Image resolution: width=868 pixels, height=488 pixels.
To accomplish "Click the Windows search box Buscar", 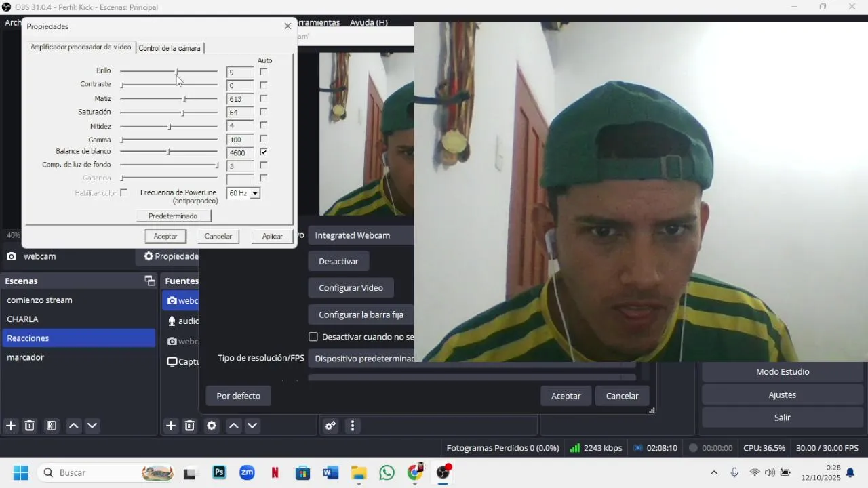I will tap(105, 472).
